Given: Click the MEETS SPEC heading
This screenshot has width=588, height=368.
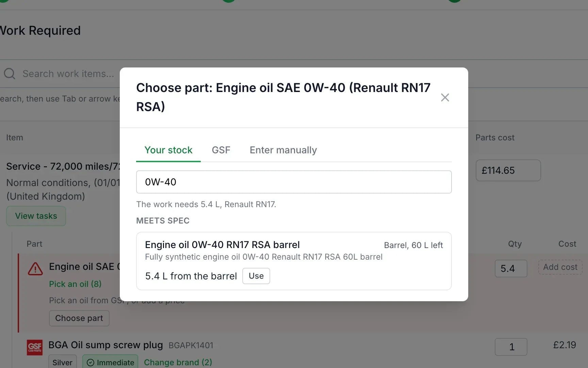Looking at the screenshot, I should (163, 221).
